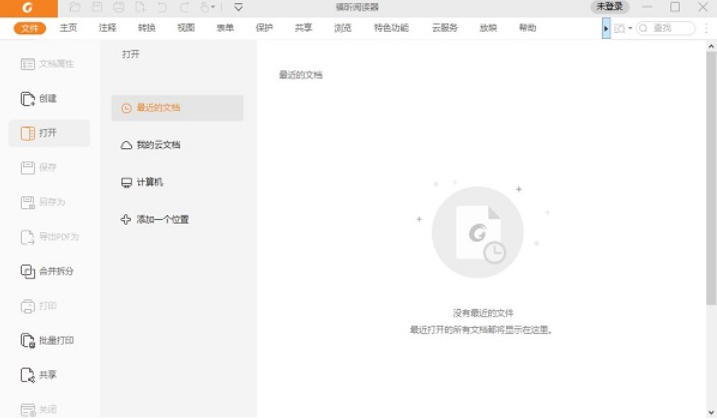Click the redo arrow in quick access toolbar
This screenshot has width=717, height=419.
pos(184,7)
